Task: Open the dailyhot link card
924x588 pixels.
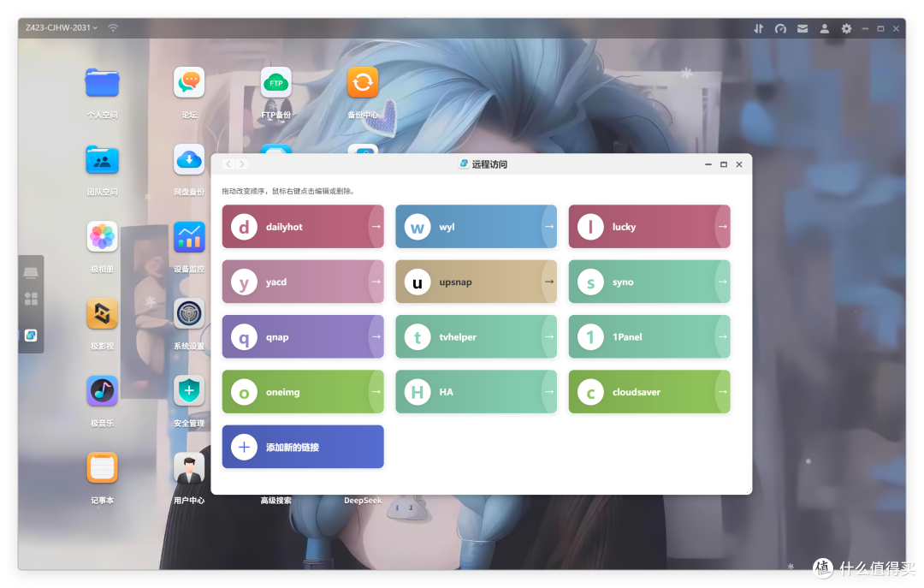Action: coord(303,227)
